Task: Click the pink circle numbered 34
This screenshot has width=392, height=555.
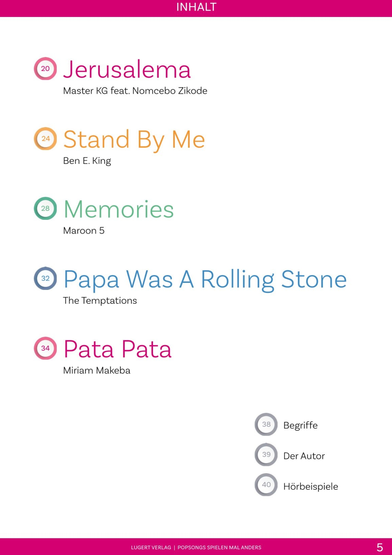Action: (45, 348)
